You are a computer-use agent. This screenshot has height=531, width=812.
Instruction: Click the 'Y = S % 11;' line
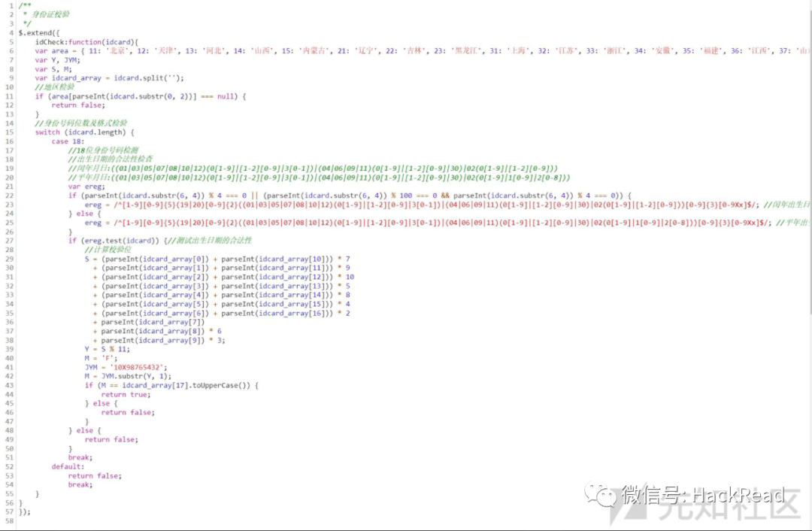click(108, 349)
